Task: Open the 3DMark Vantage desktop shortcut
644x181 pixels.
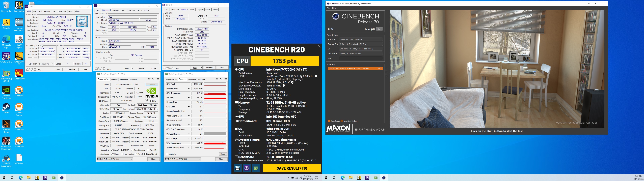Action: click(x=19, y=110)
